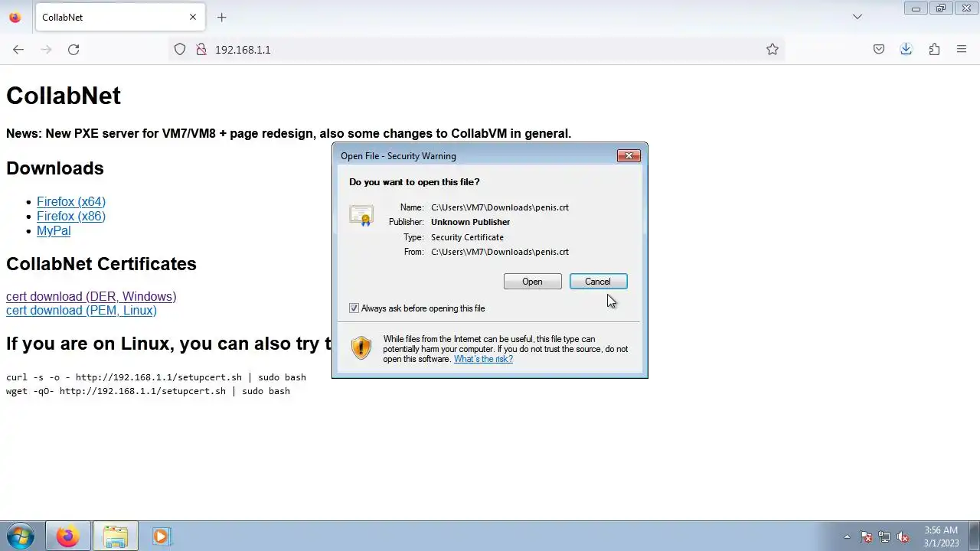The height and width of the screenshot is (551, 980).
Task: Open the MyPal download link
Action: [54, 230]
